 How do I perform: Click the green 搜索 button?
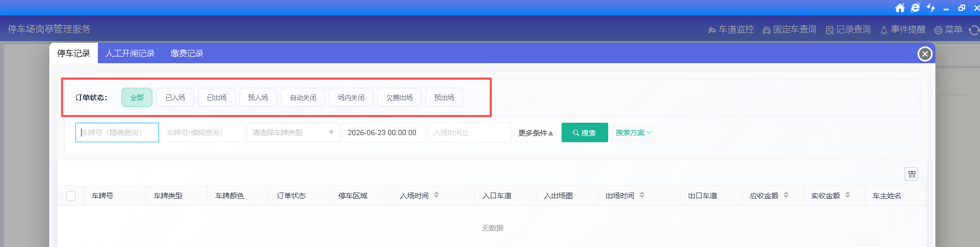point(585,132)
